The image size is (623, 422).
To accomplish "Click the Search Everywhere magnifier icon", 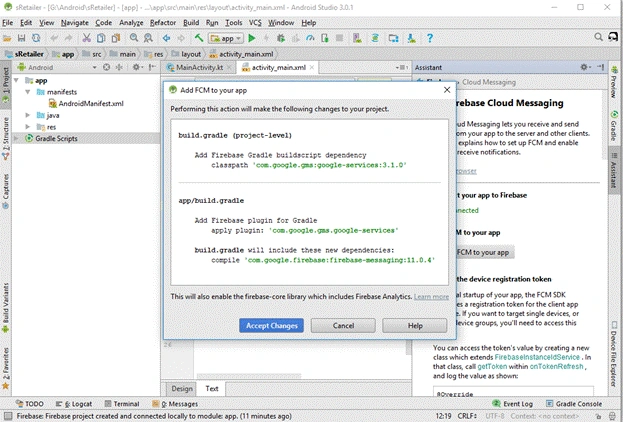I will (598, 37).
